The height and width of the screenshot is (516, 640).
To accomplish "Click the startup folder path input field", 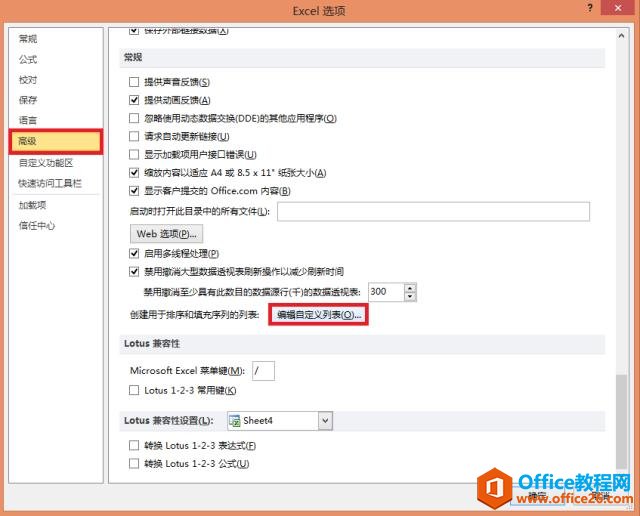I will (433, 211).
